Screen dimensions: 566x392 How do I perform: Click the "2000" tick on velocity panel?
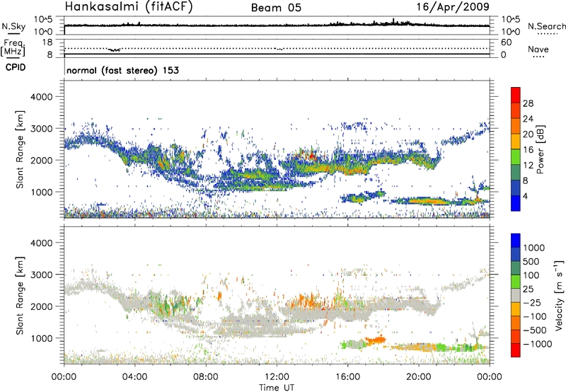point(41,306)
